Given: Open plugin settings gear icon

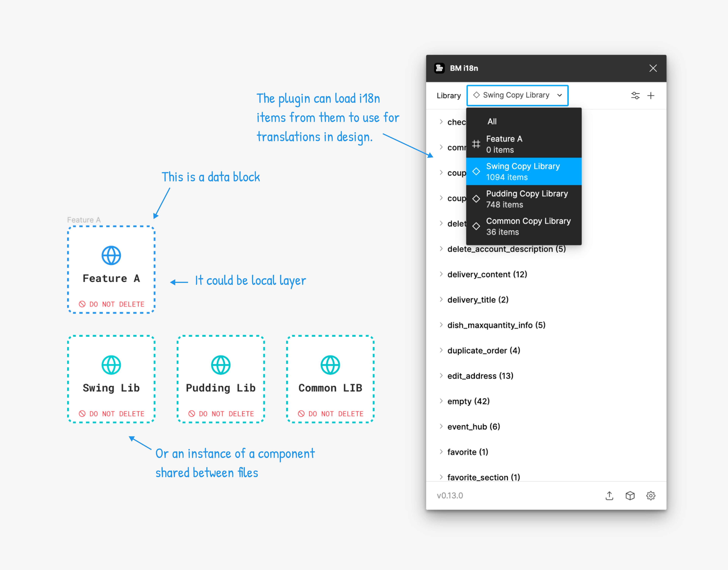Looking at the screenshot, I should pos(651,496).
